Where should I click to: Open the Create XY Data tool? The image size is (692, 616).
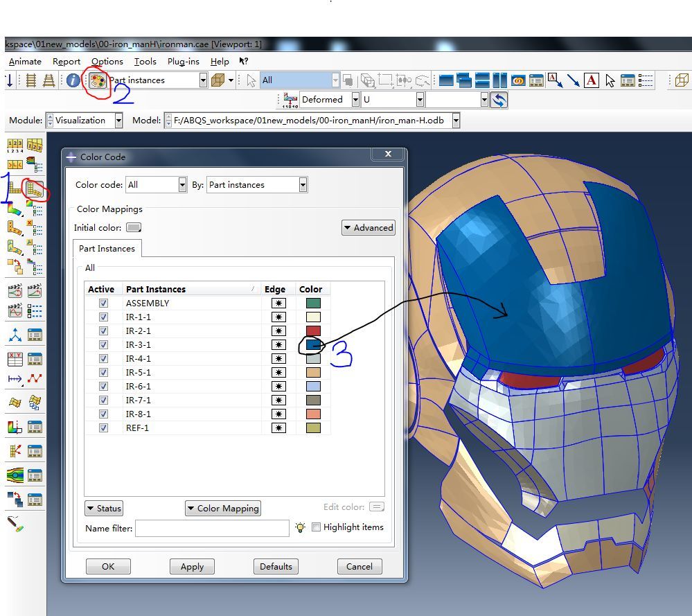(15, 359)
